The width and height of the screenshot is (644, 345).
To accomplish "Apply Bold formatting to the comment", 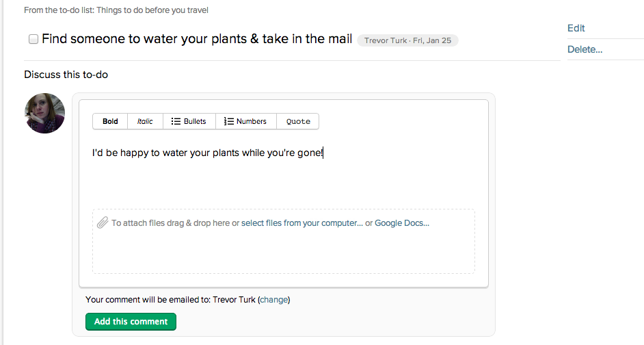I will coord(110,121).
